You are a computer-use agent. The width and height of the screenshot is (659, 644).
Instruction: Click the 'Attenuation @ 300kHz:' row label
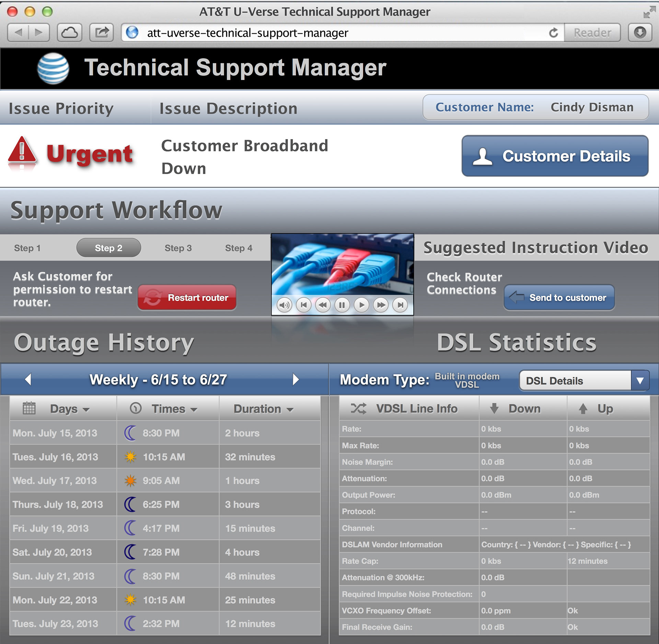[x=383, y=577]
